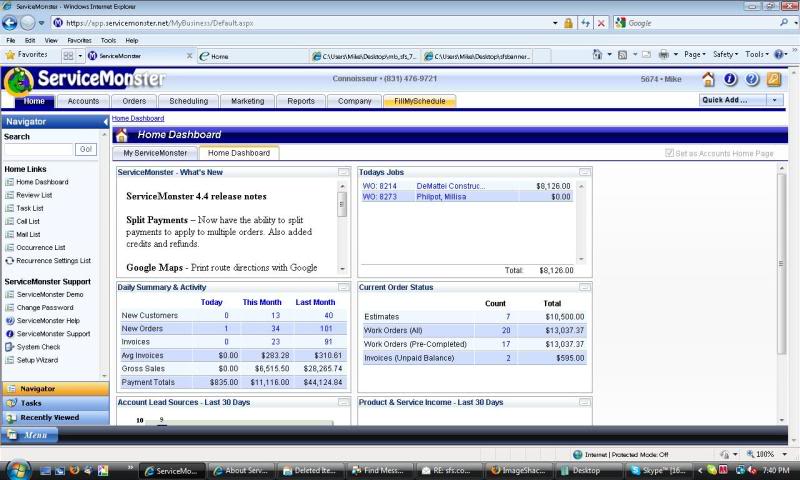This screenshot has width=800, height=480.
Task: Click the Navigator search input field
Action: click(x=39, y=149)
